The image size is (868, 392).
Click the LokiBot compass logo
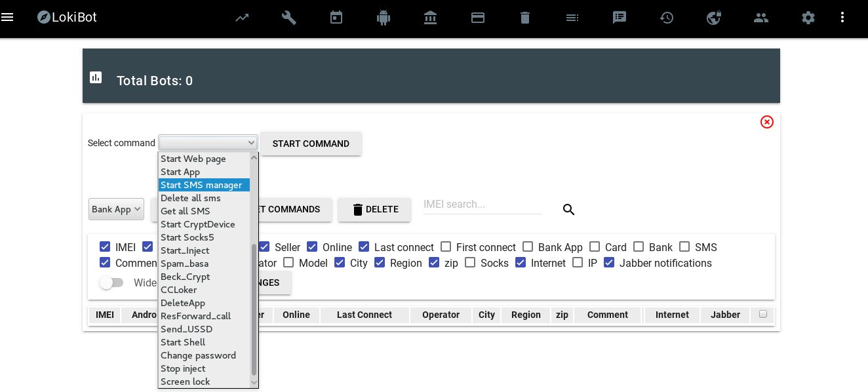coord(44,18)
